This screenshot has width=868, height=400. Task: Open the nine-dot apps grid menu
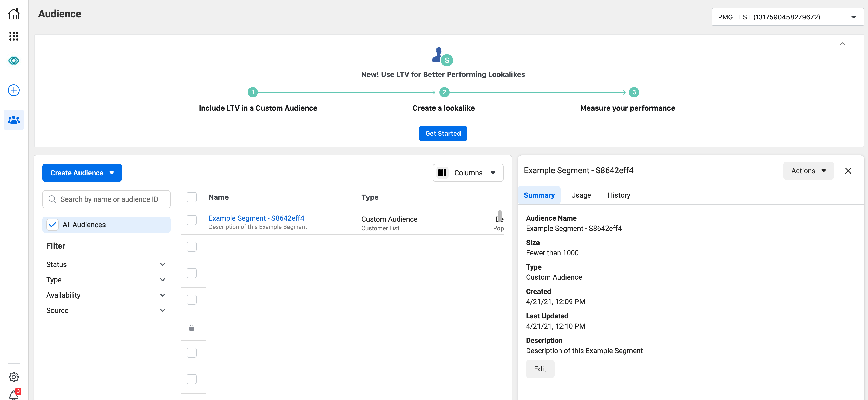click(14, 36)
